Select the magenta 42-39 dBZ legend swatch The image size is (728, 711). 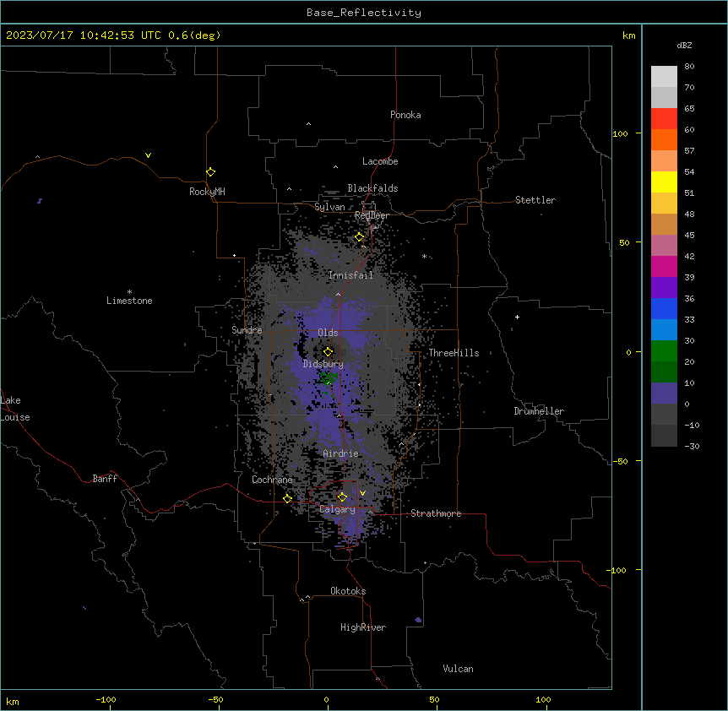click(x=664, y=266)
